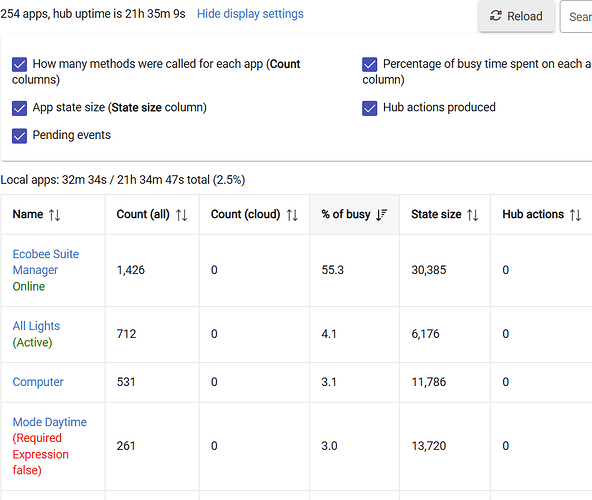The width and height of the screenshot is (592, 500).
Task: Select state size value 13,720
Action: point(429,446)
